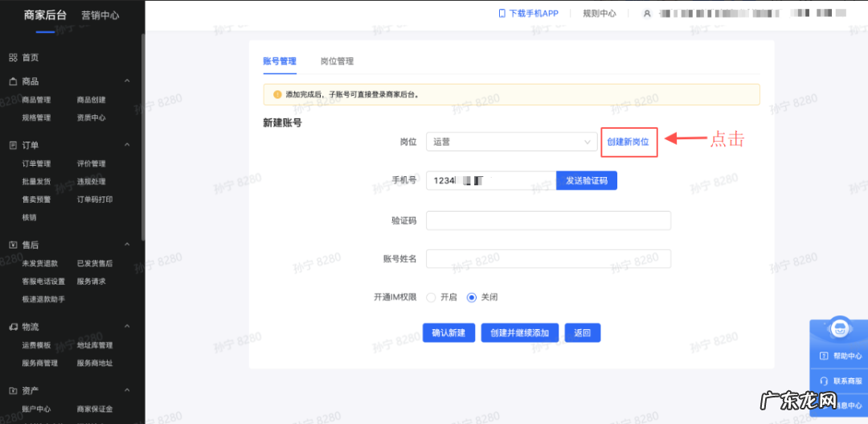Viewport: 868px width, 424px height.
Task: Click the 创建并继续添加 button
Action: tap(520, 333)
